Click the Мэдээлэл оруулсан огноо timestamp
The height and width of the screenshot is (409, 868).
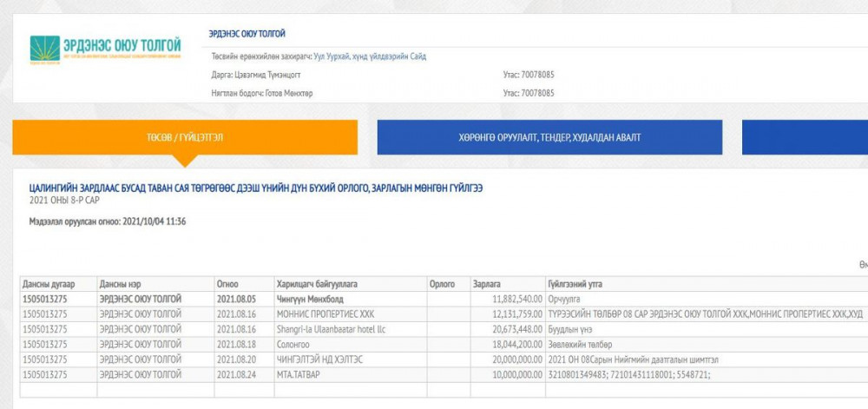pyautogui.click(x=108, y=221)
